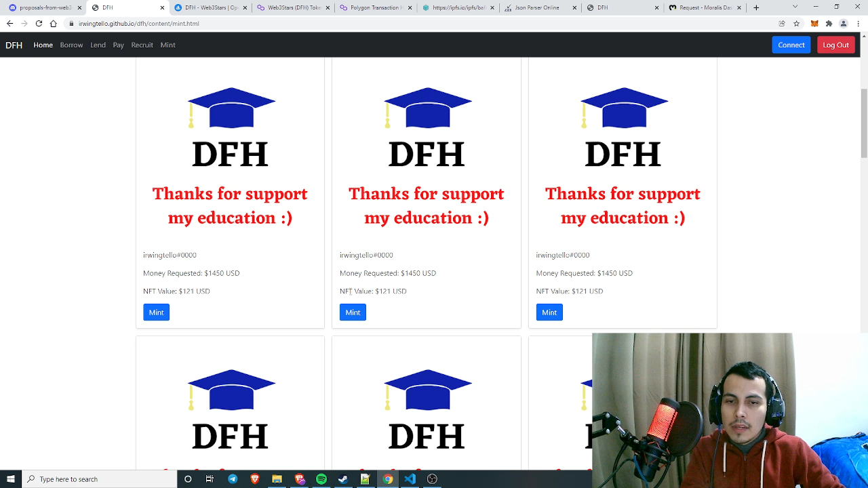This screenshot has height=488, width=868.
Task: Click the site info lock icon
Action: [71, 23]
